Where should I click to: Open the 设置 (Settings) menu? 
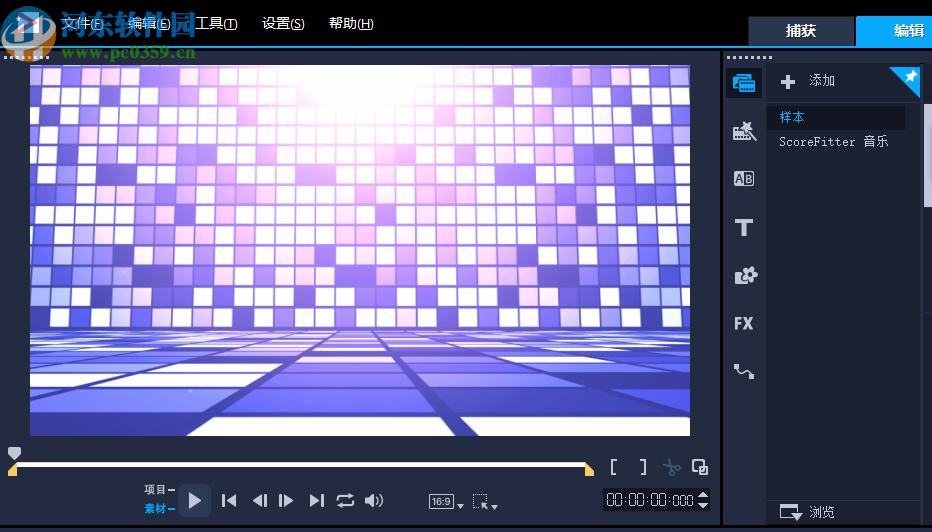284,24
